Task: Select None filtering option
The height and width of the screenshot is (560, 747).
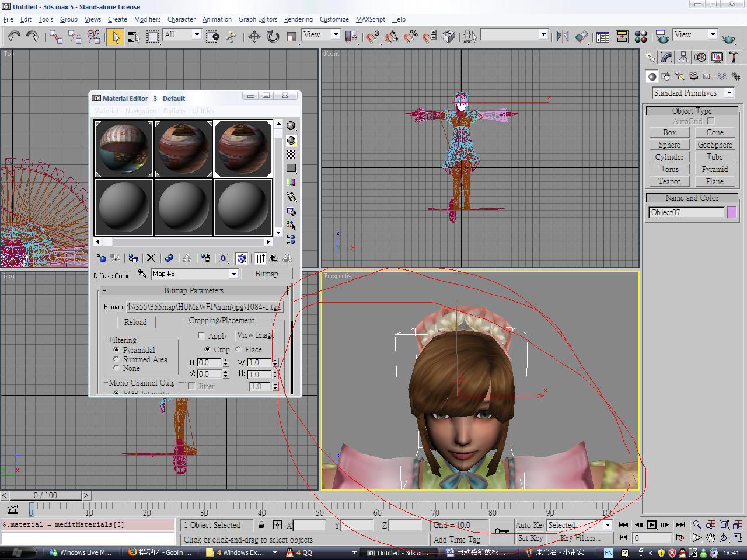Action: pyautogui.click(x=116, y=368)
